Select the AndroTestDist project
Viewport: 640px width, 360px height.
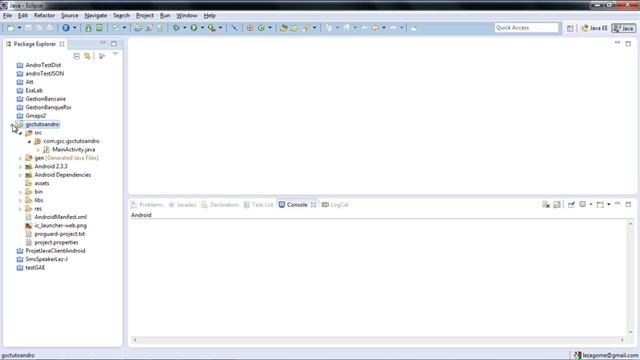[x=43, y=65]
